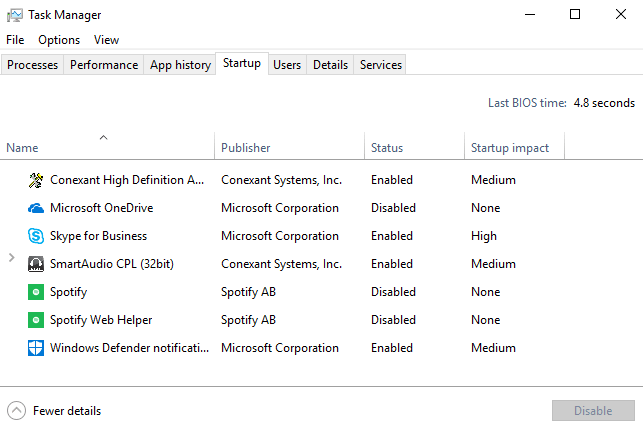Image resolution: width=643 pixels, height=427 pixels.
Task: Select the Windows Defender notificati... entry
Action: click(x=322, y=348)
